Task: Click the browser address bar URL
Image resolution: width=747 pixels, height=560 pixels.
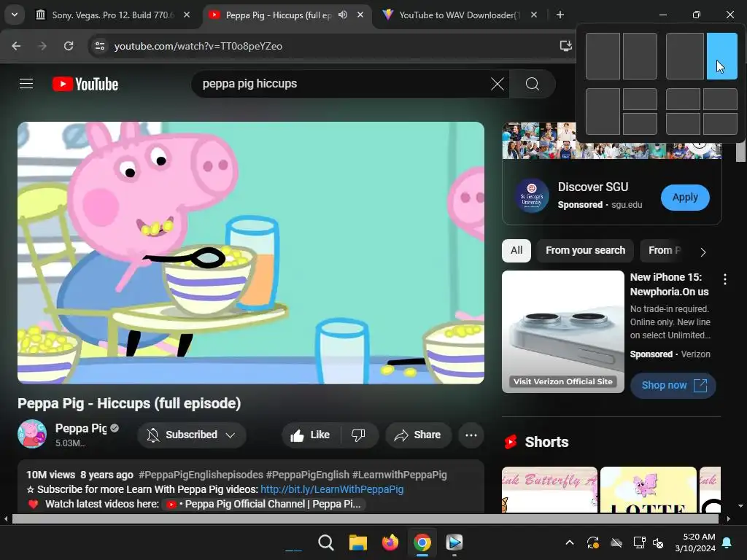Action: pyautogui.click(x=198, y=46)
